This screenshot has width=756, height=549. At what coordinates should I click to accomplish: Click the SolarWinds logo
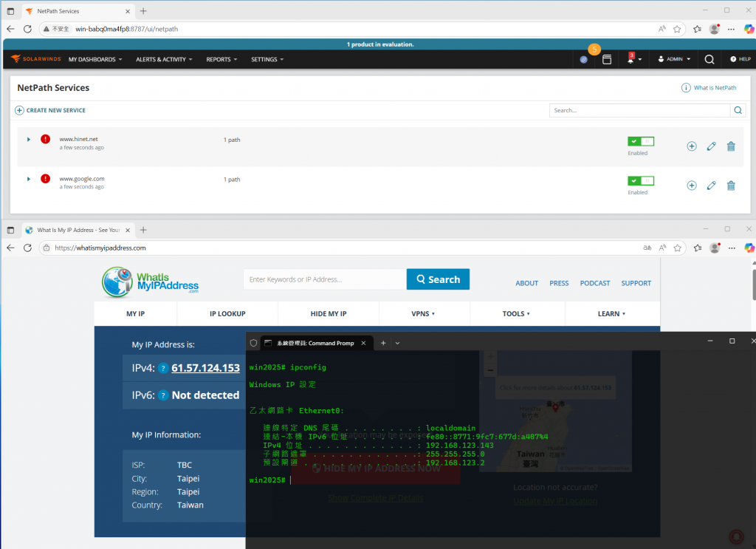[x=36, y=59]
